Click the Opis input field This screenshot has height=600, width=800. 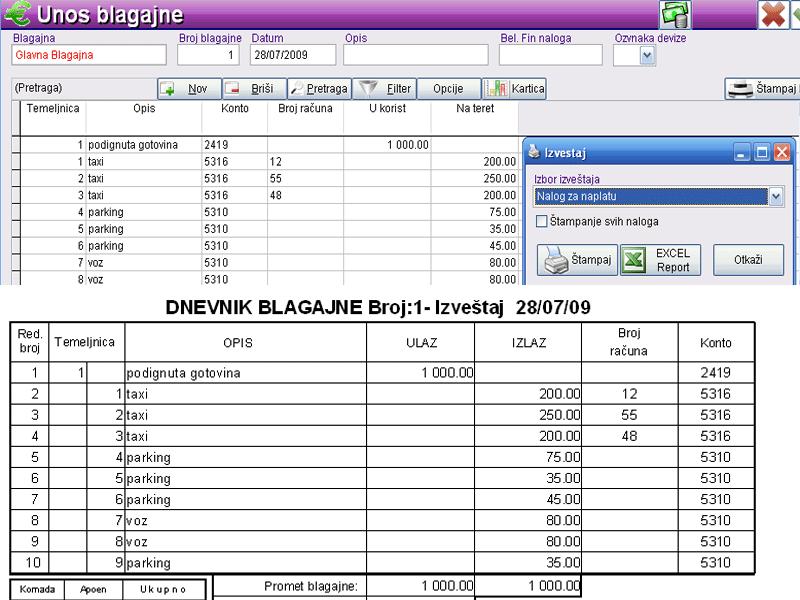(415, 56)
